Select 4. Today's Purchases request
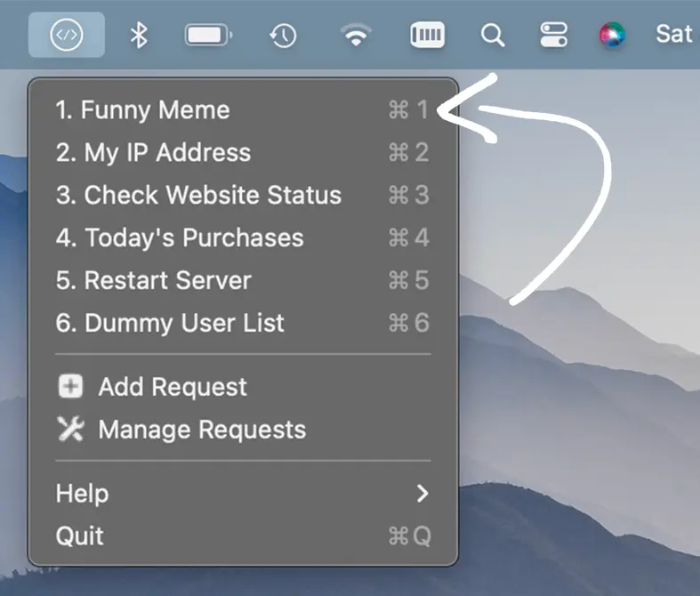 243,237
